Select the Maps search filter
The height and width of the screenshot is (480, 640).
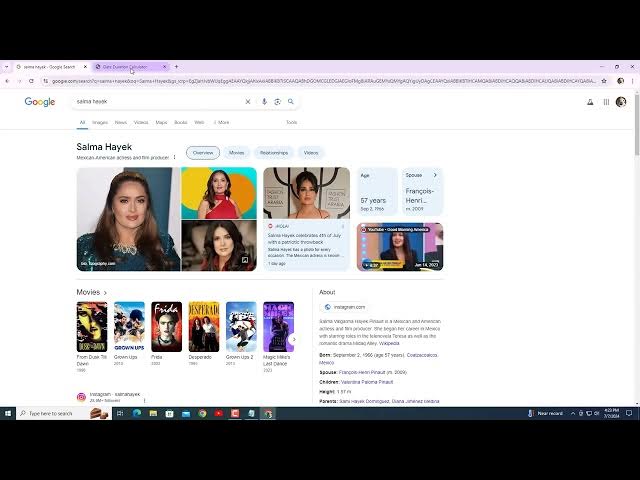161,122
